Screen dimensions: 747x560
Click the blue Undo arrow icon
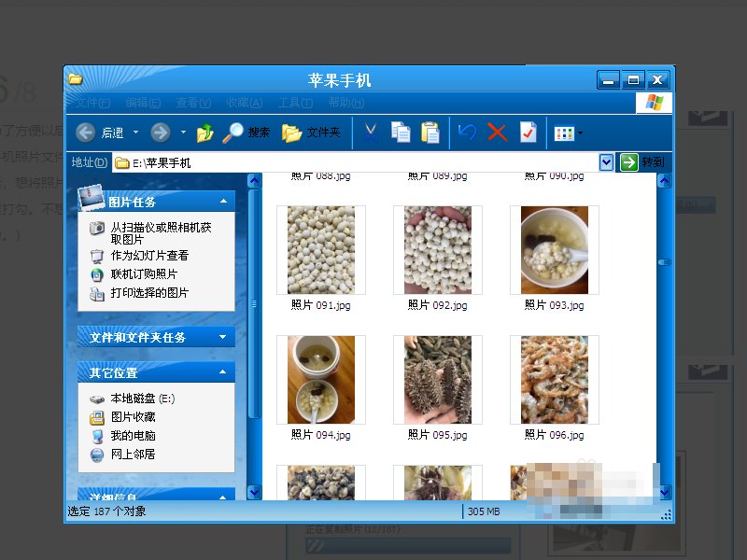tap(467, 133)
